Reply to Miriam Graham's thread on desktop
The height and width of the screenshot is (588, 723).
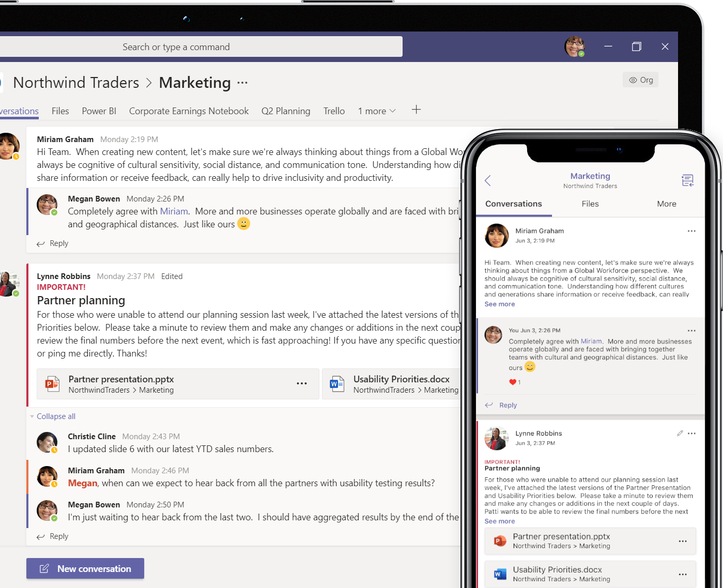pos(53,243)
